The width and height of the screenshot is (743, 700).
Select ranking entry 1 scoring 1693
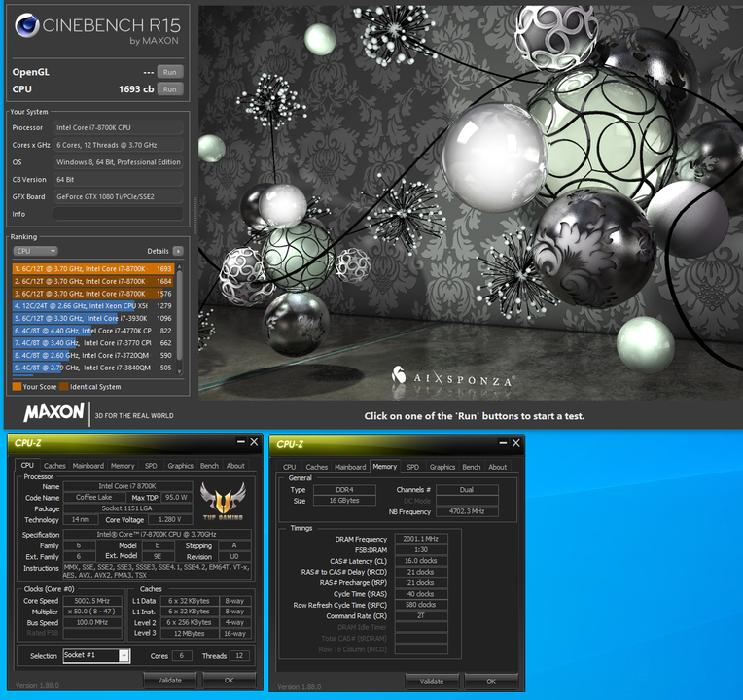click(93, 268)
